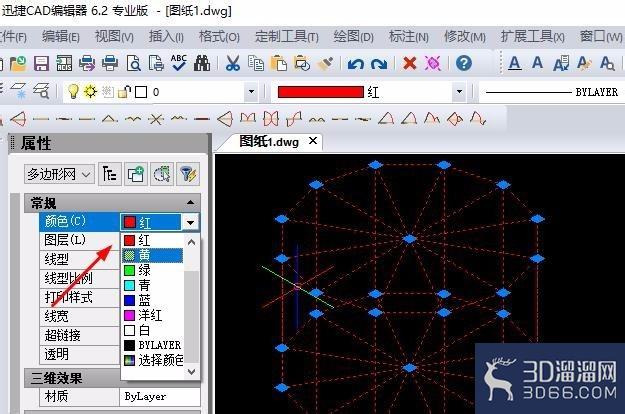Toggle layer on/off light bulb icon
This screenshot has width=625, height=414.
(x=73, y=92)
